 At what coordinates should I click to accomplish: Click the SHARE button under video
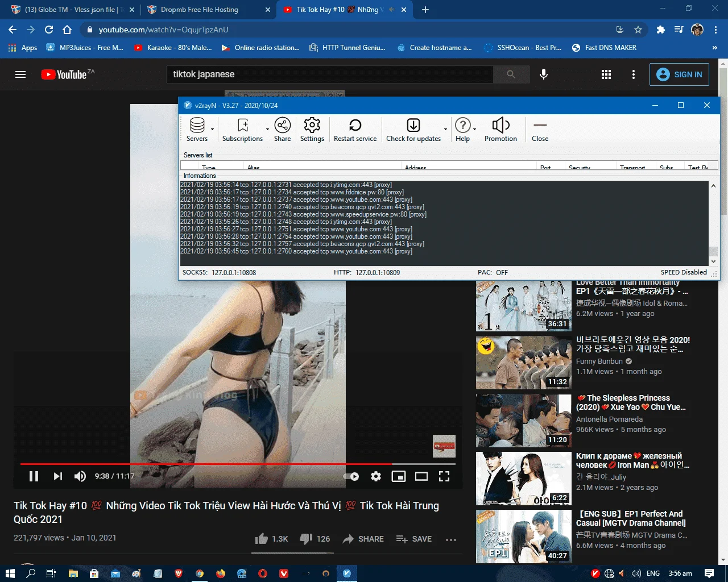[363, 539]
